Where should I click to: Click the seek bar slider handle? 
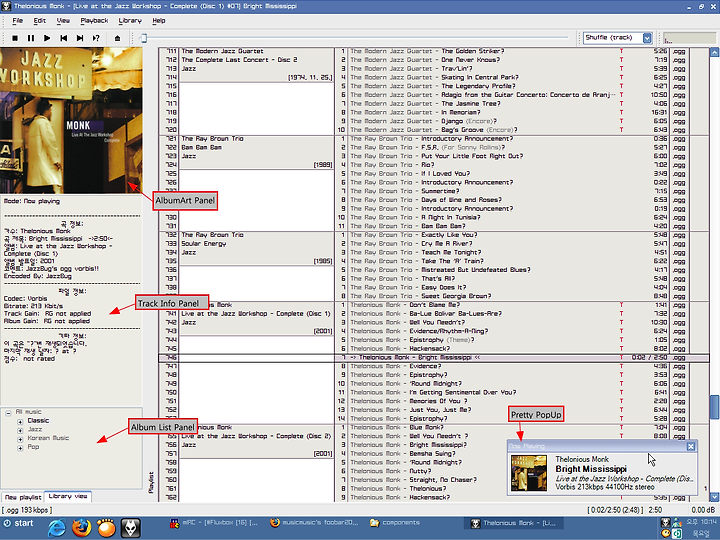tap(143, 38)
